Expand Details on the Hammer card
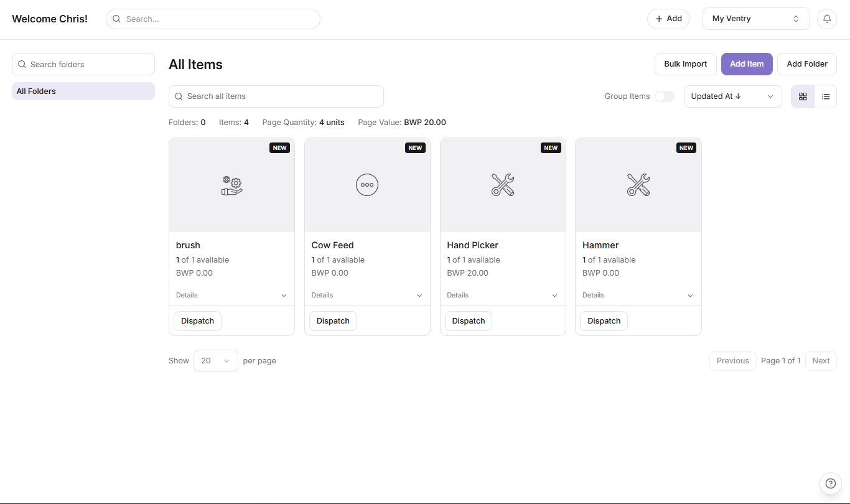The image size is (850, 504). click(638, 296)
